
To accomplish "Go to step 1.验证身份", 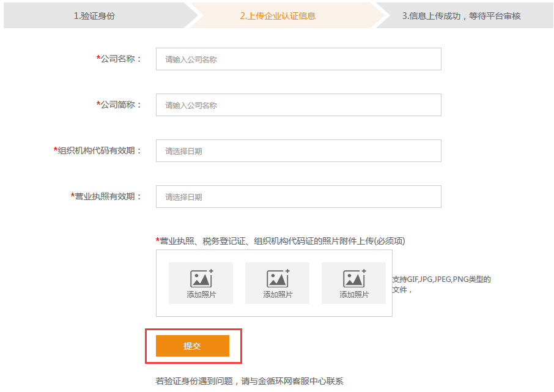I will click(94, 16).
